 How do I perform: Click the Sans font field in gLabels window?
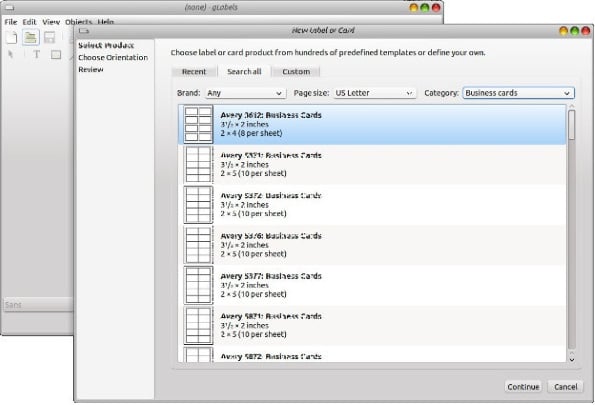click(38, 305)
